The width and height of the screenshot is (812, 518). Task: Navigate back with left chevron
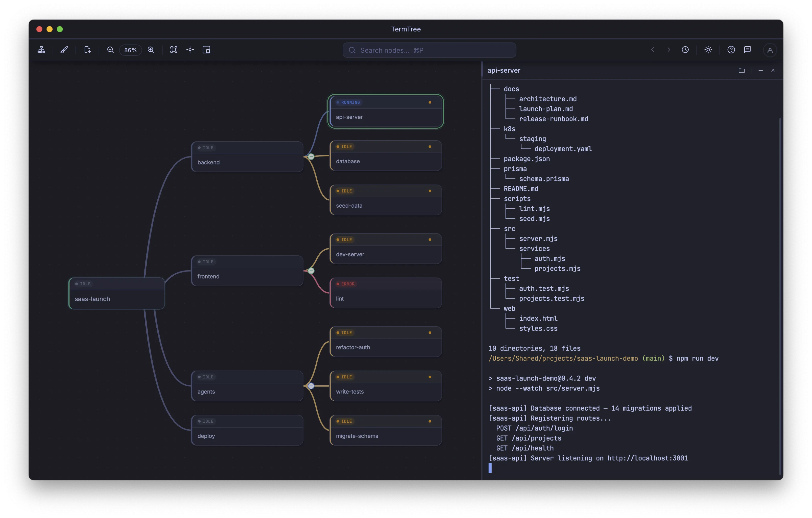(x=653, y=50)
